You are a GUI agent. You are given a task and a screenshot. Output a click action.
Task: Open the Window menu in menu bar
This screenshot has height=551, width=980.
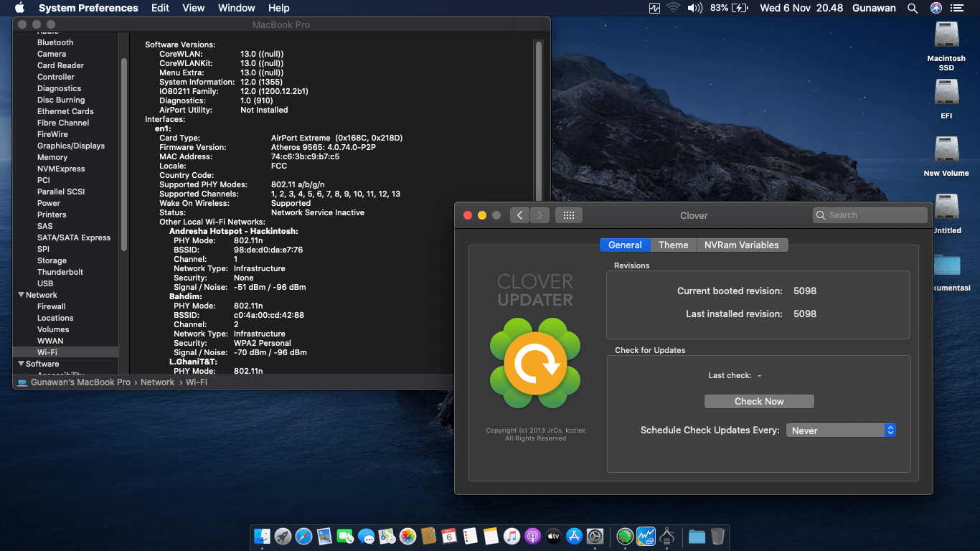point(236,8)
